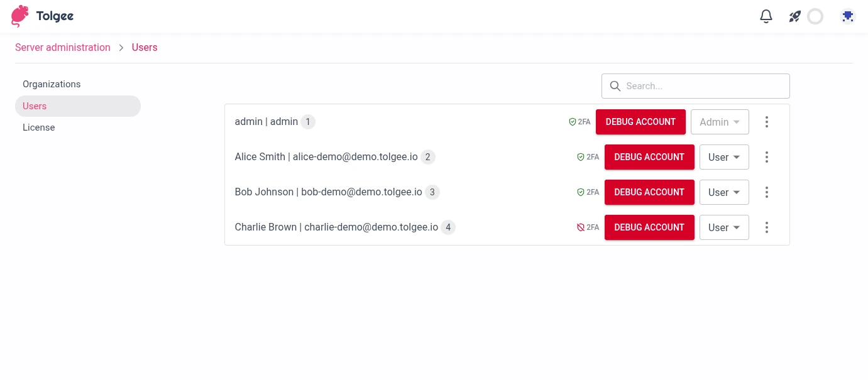The image size is (868, 380).
Task: Open the role dropdown for Alice Smith
Action: tap(724, 157)
